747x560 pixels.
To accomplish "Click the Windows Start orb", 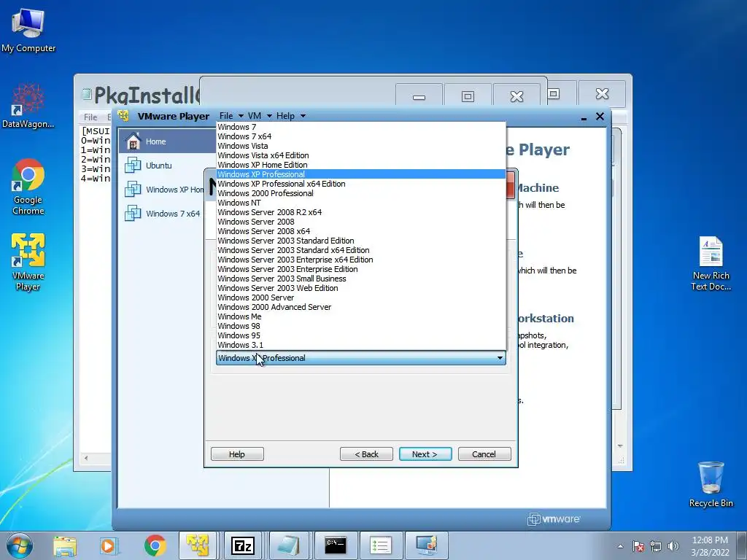I will click(20, 545).
